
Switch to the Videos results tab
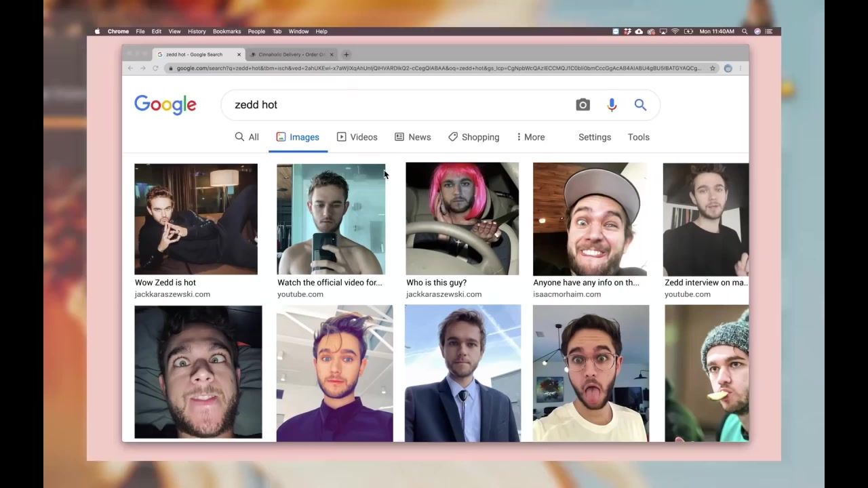coord(357,137)
